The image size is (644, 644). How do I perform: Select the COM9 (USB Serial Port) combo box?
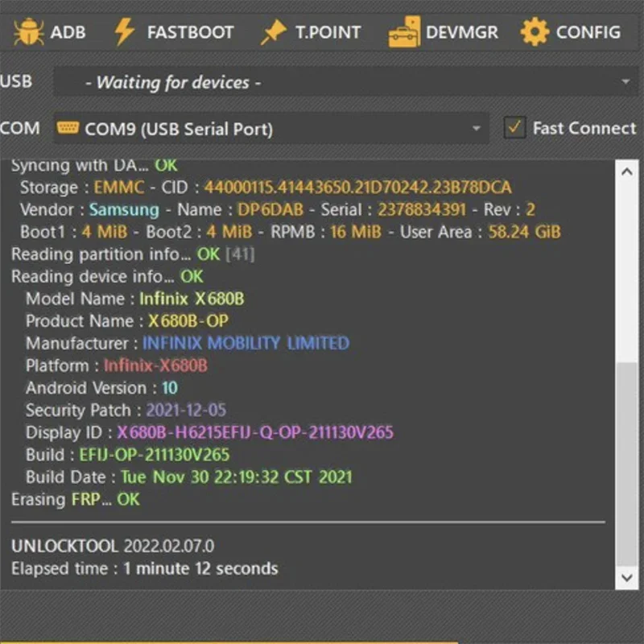[x=271, y=128]
